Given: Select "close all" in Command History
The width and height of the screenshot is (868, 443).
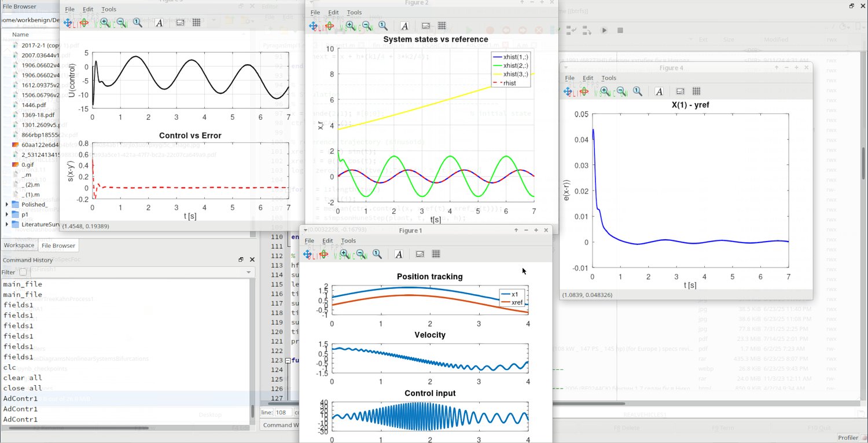Looking at the screenshot, I should [x=22, y=388].
